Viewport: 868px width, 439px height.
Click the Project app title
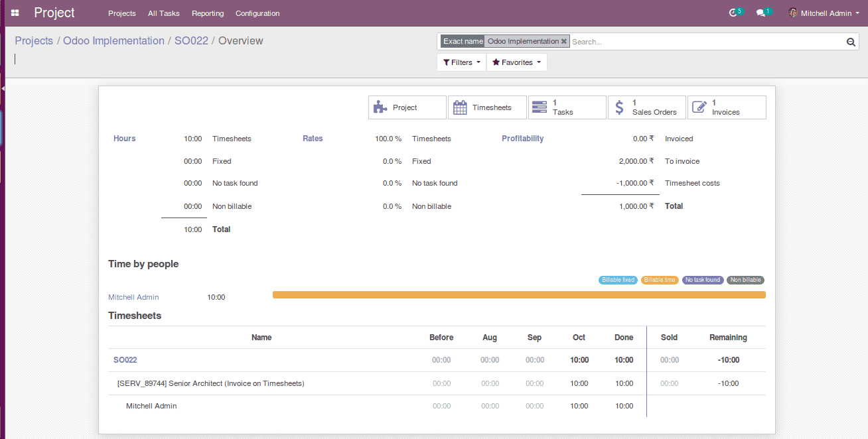(54, 13)
